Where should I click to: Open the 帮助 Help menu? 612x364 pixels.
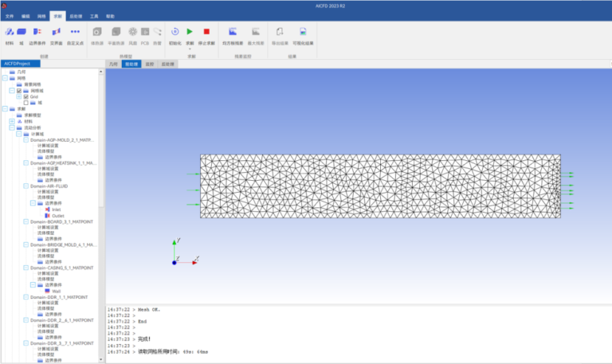pyautogui.click(x=110, y=17)
